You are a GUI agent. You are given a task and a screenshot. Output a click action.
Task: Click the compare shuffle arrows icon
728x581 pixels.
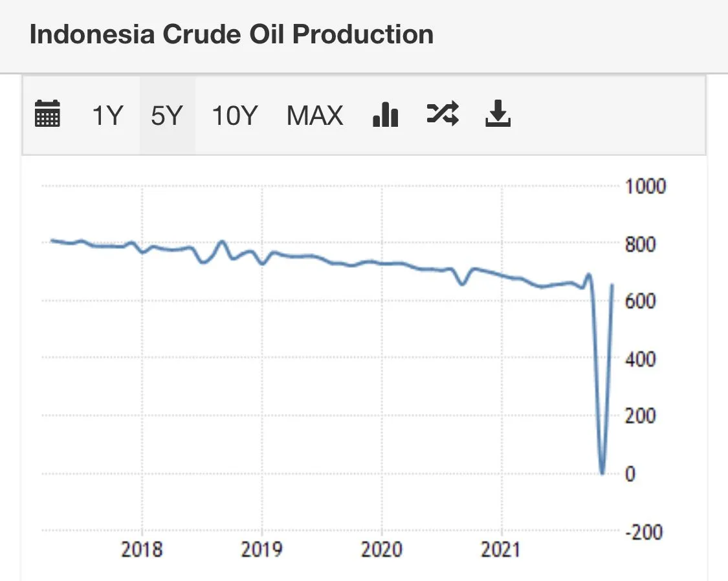[443, 114]
